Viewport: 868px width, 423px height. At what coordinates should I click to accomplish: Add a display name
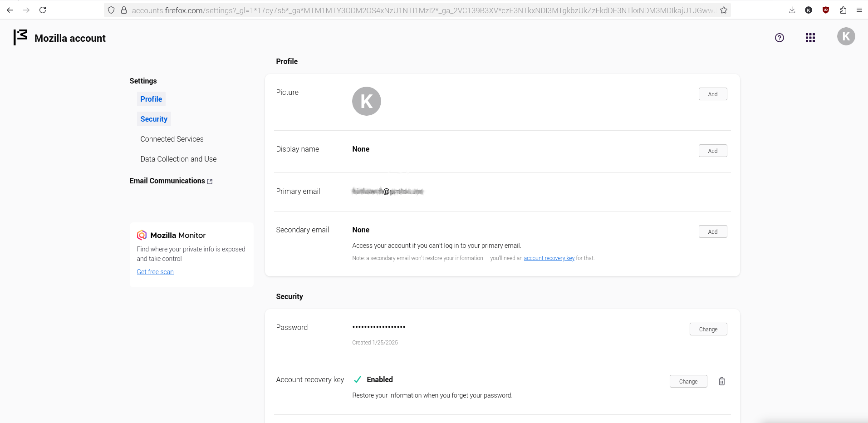[713, 151]
